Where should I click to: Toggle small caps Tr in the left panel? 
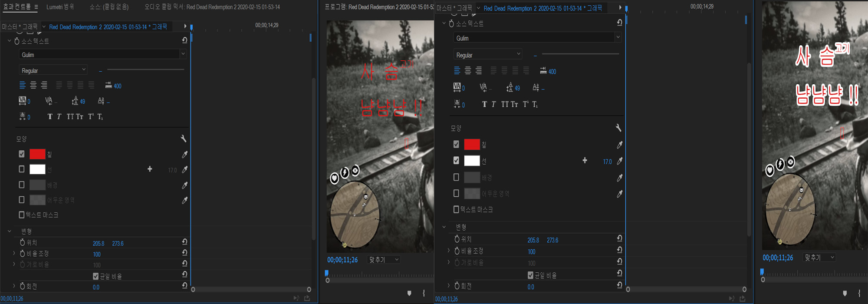point(80,116)
